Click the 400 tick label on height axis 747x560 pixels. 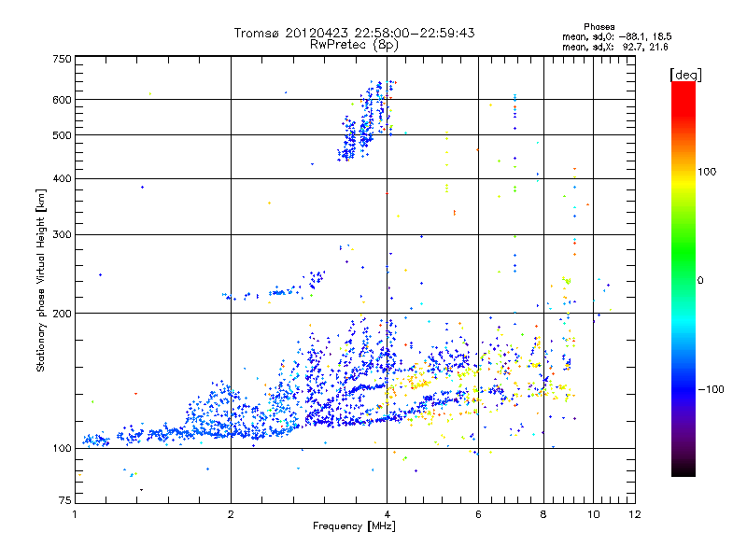coord(62,178)
